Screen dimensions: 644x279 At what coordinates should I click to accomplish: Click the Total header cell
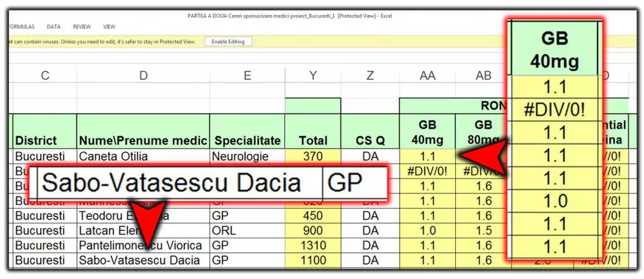tap(313, 131)
